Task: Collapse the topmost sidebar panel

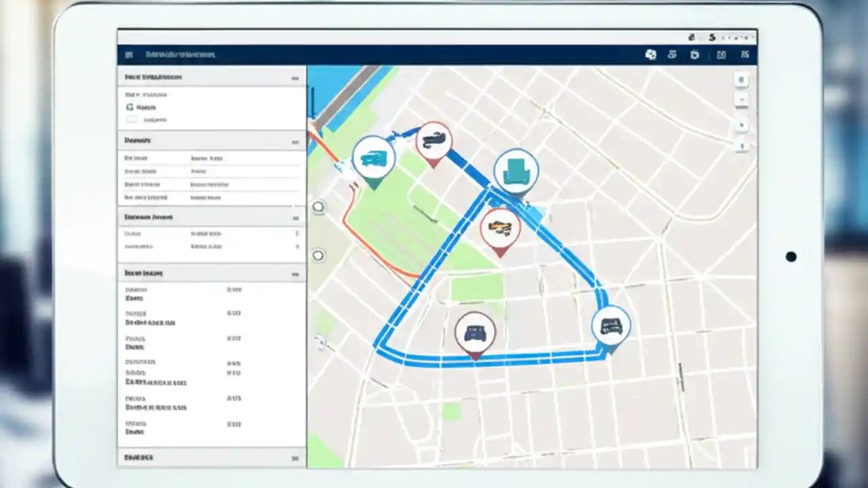Action: pos(295,78)
